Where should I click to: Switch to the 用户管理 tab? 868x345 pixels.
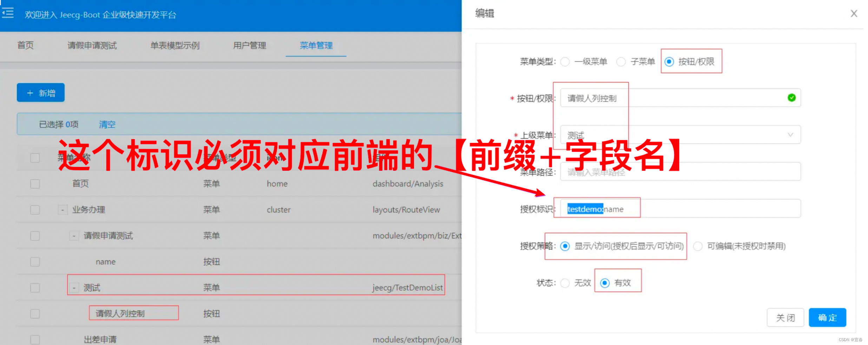pos(250,45)
